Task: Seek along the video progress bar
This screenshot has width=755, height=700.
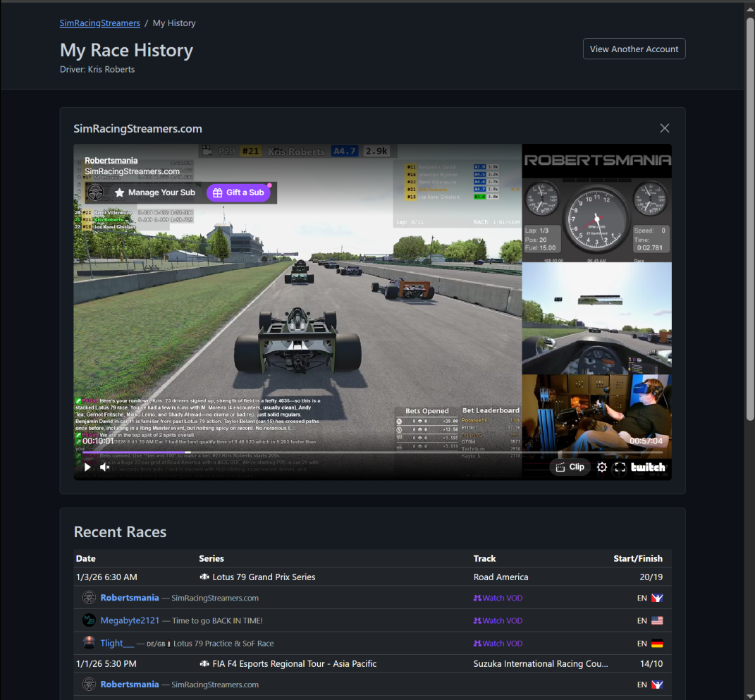Action: coord(282,453)
